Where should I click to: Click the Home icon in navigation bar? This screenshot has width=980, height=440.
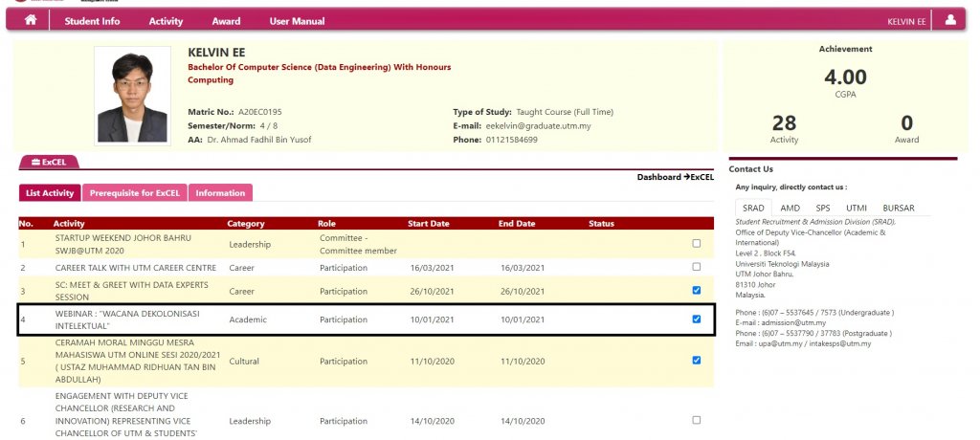tap(31, 21)
